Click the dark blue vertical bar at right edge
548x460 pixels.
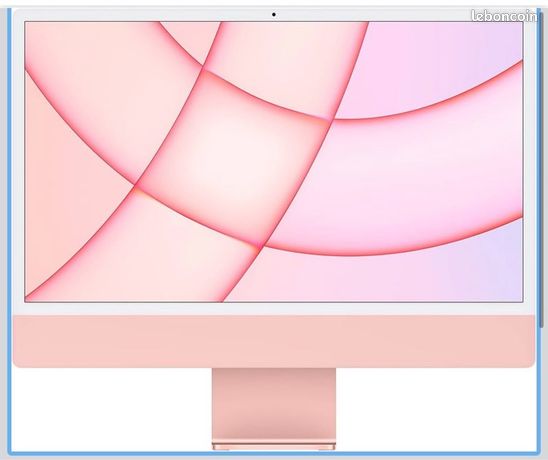click(x=542, y=168)
